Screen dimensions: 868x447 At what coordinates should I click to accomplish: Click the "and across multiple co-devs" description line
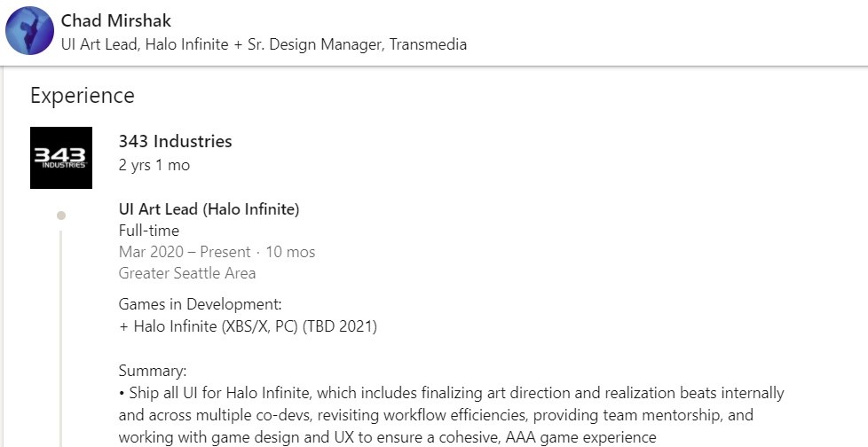[x=436, y=414]
